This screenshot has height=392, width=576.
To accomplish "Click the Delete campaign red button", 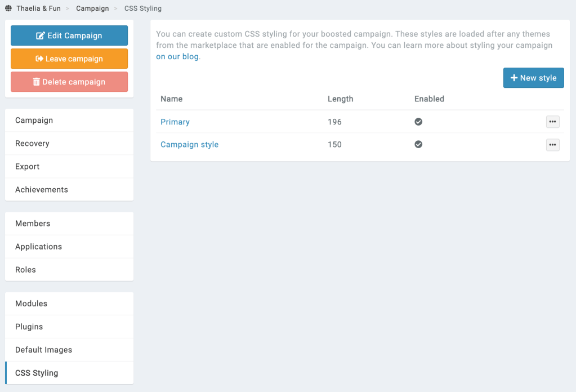I will click(x=69, y=82).
